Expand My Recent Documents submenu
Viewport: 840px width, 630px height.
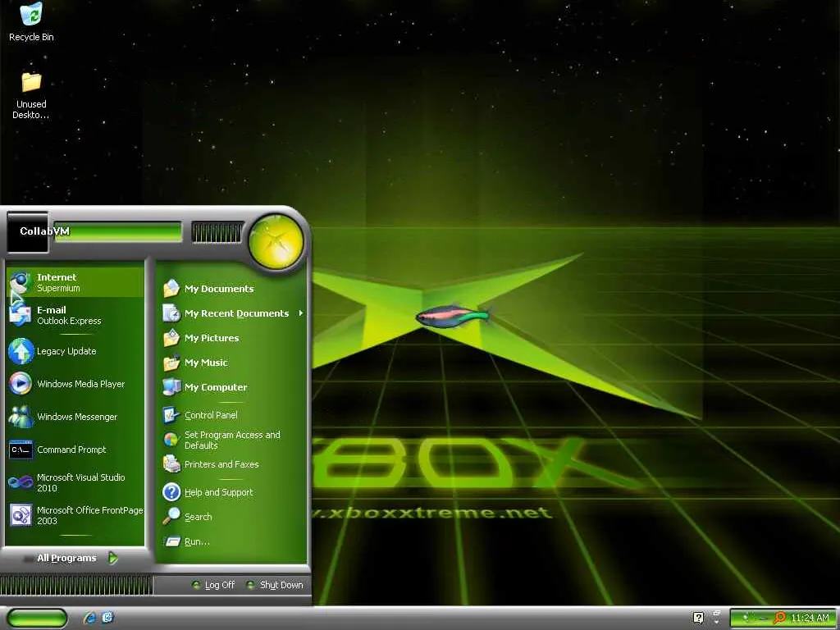[x=233, y=313]
